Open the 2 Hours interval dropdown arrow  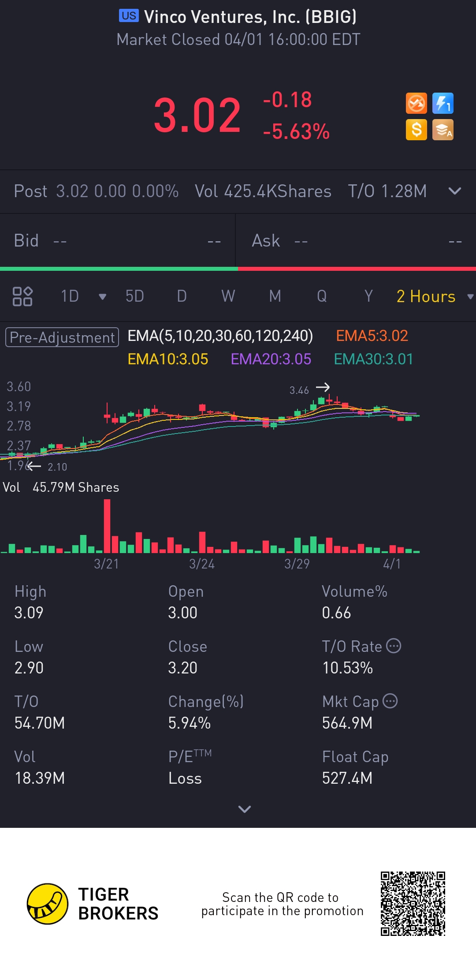pos(470,296)
